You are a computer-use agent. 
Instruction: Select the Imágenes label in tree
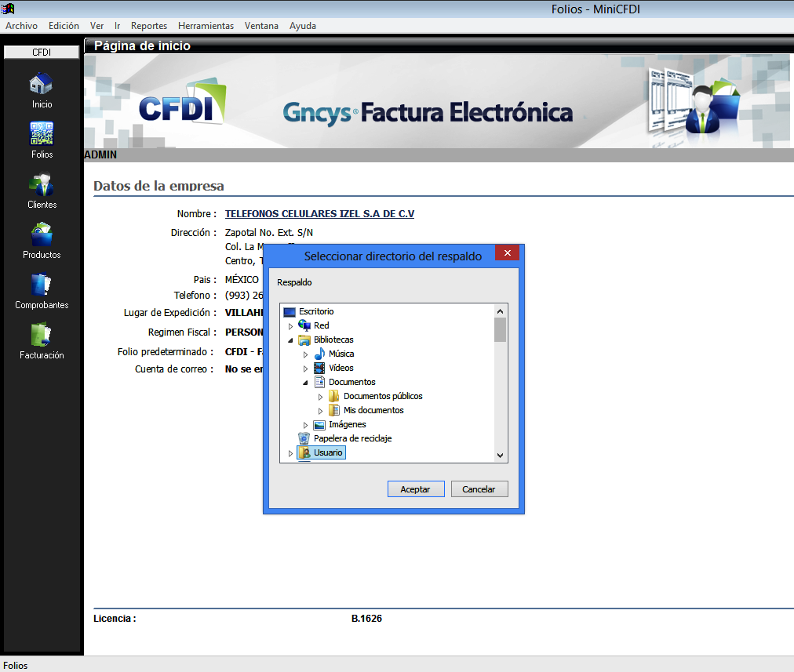pos(348,424)
